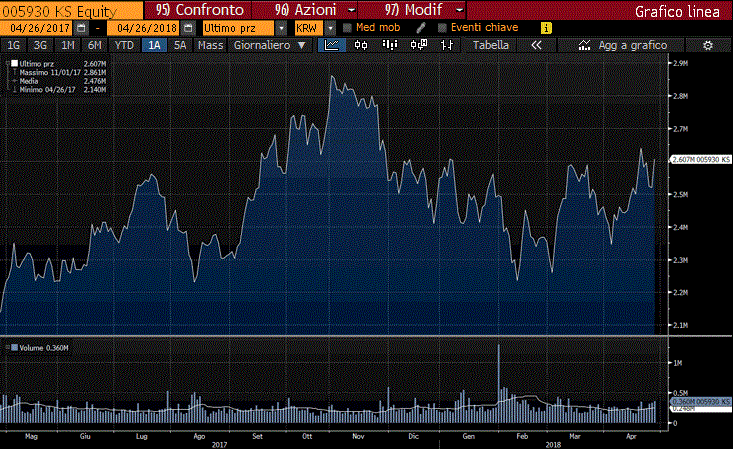Select the Mass time range

[210, 45]
